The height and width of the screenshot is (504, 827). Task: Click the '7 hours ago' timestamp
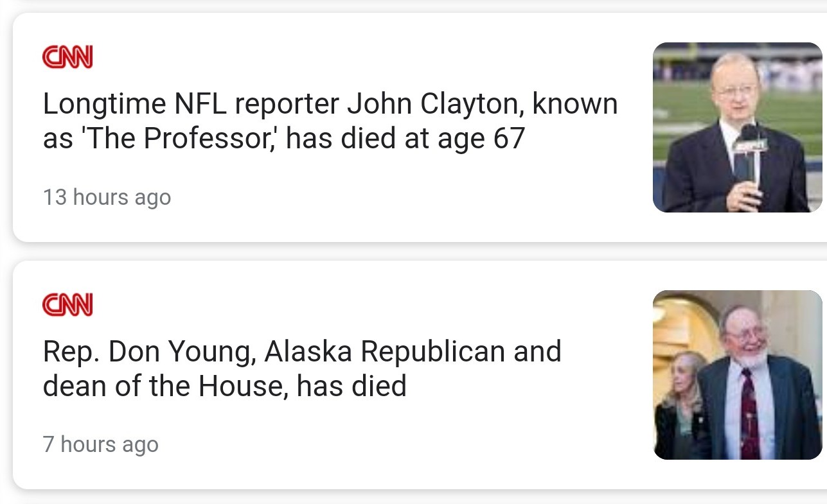click(x=100, y=444)
